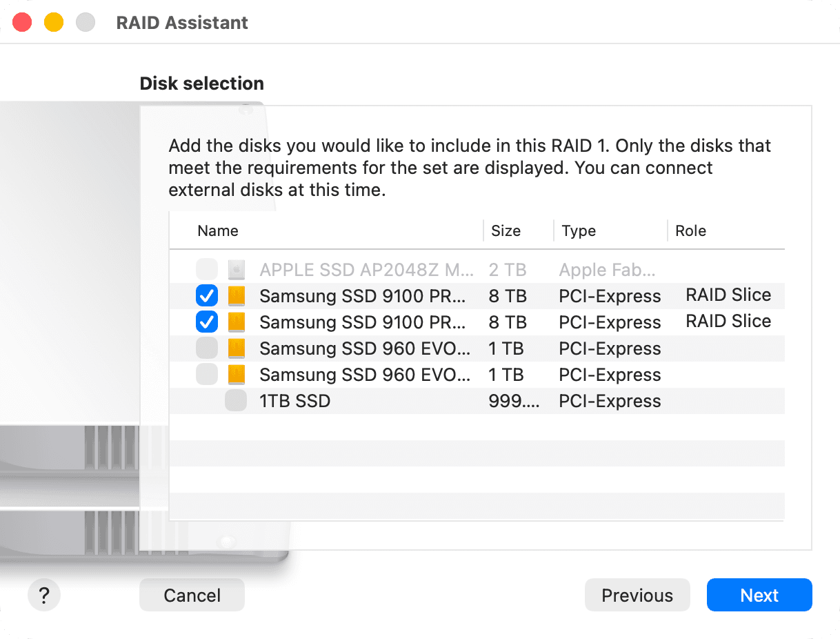Screen dimensions: 840x639
Task: Click the first Samsung SSD 9100 drive icon
Action: (x=236, y=295)
